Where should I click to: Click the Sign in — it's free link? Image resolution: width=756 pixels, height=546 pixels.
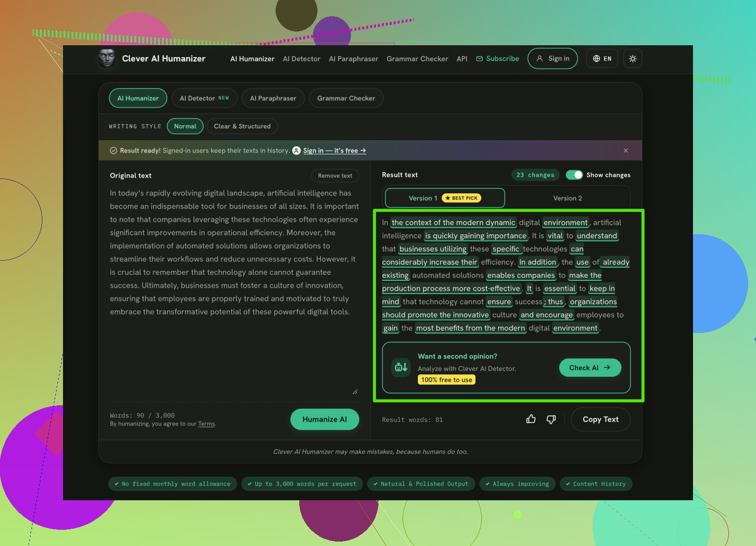point(334,151)
